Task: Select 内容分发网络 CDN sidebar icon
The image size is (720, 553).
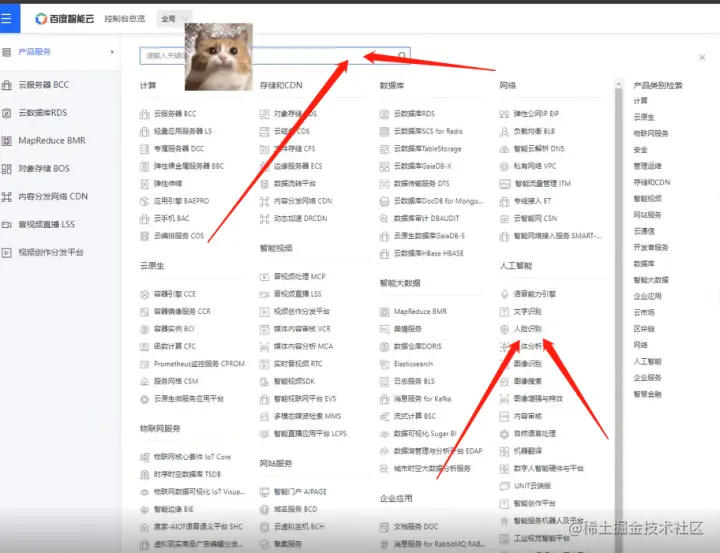Action: (x=6, y=197)
